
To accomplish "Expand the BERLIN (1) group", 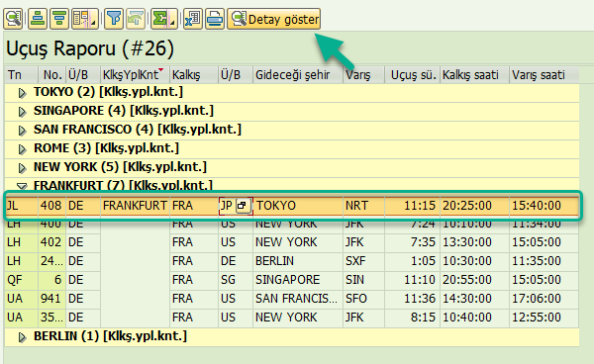I will pos(23,337).
